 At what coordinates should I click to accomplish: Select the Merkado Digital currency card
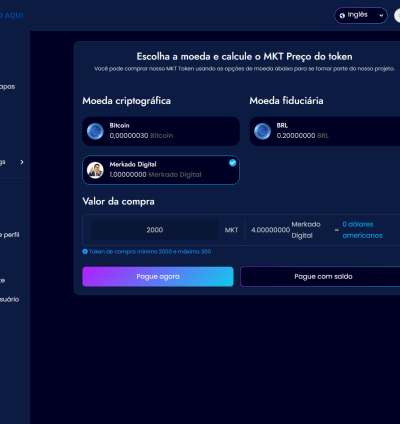(161, 170)
